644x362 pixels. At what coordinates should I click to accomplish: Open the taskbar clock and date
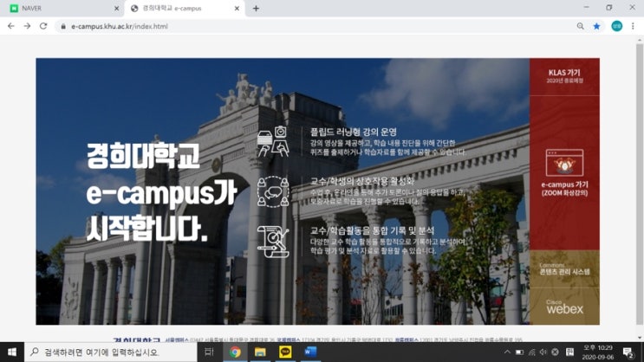[x=597, y=352]
